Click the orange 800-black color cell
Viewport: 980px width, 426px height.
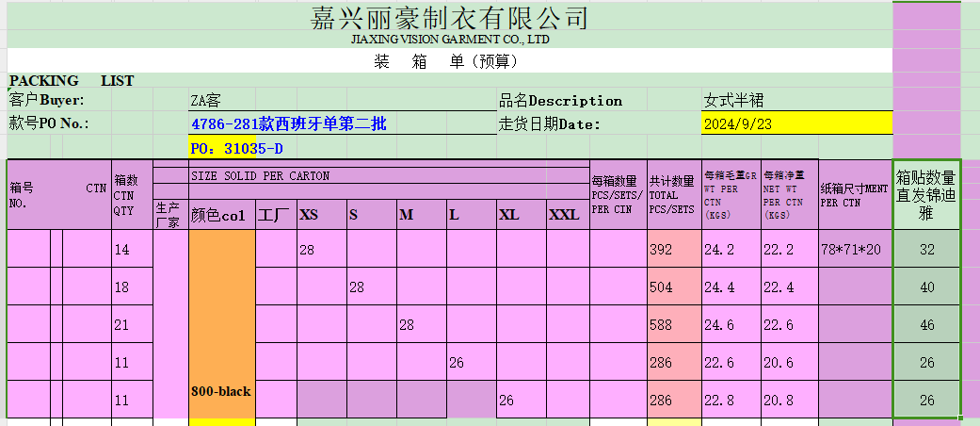pos(221,390)
